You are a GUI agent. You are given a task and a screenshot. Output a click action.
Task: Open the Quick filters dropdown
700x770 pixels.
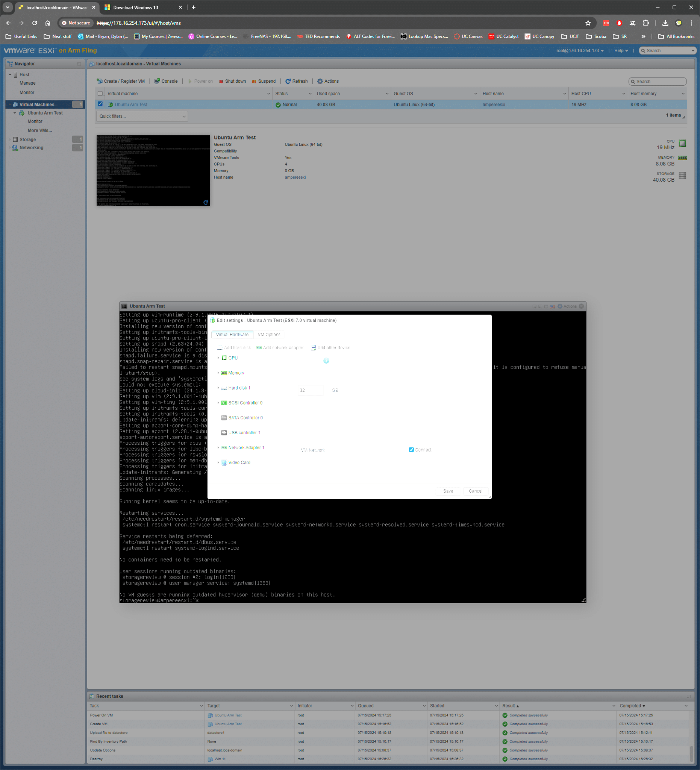(x=142, y=117)
